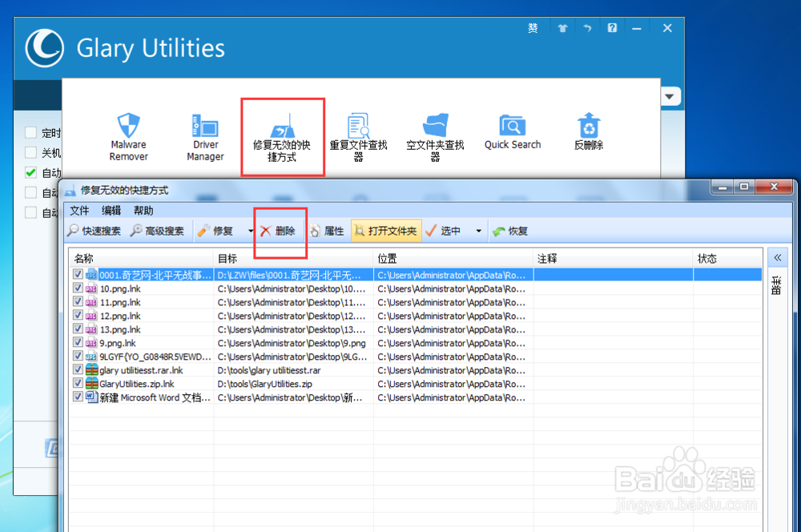
Task: Uncheck 9.png.lnk checkbox
Action: tap(78, 342)
